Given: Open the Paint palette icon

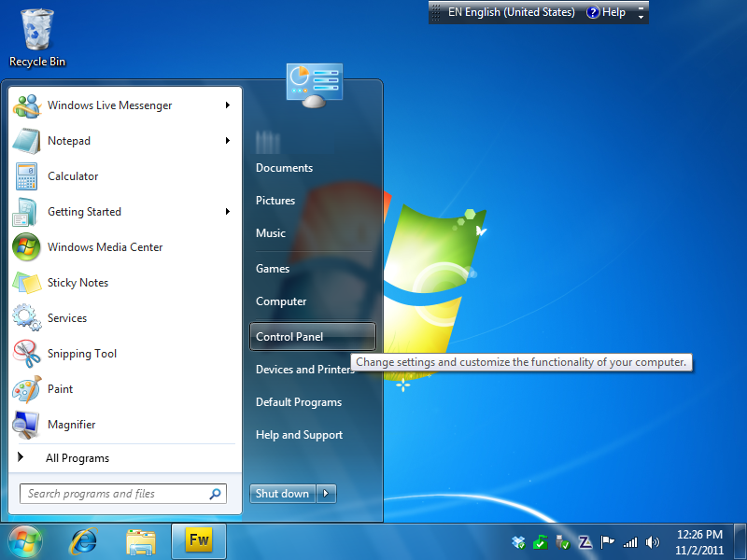Looking at the screenshot, I should [27, 389].
